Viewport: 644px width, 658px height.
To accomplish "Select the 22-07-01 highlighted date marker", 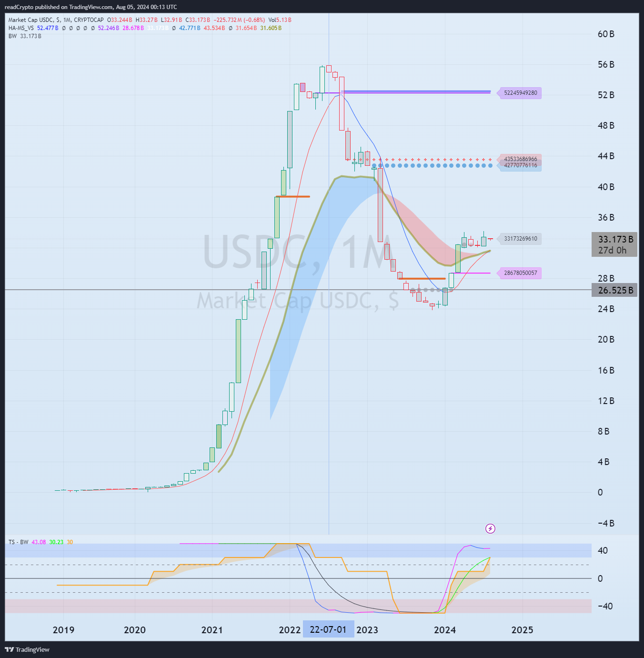I will [x=328, y=629].
